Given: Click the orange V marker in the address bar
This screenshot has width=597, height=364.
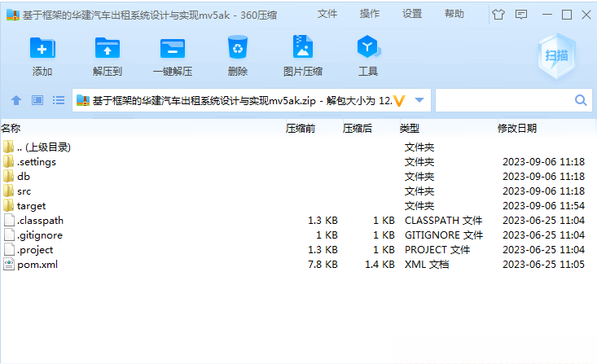Looking at the screenshot, I should [399, 100].
